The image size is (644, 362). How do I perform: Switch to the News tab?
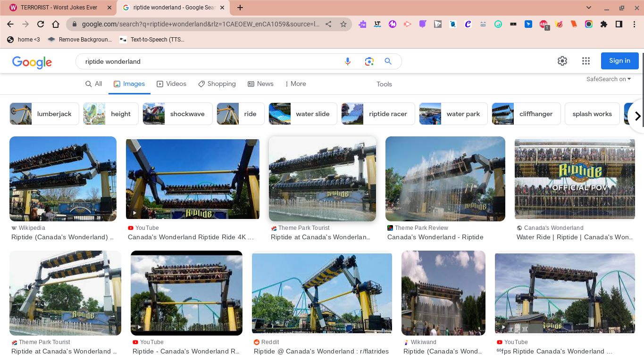(260, 84)
